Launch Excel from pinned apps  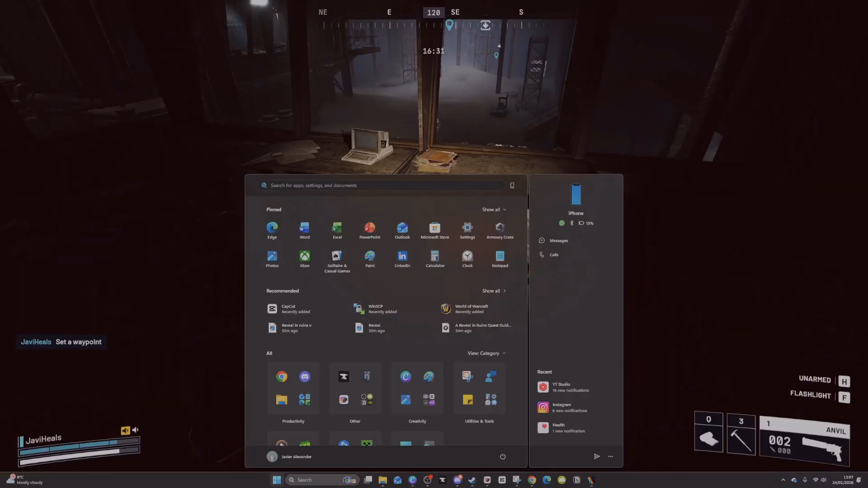[337, 230]
